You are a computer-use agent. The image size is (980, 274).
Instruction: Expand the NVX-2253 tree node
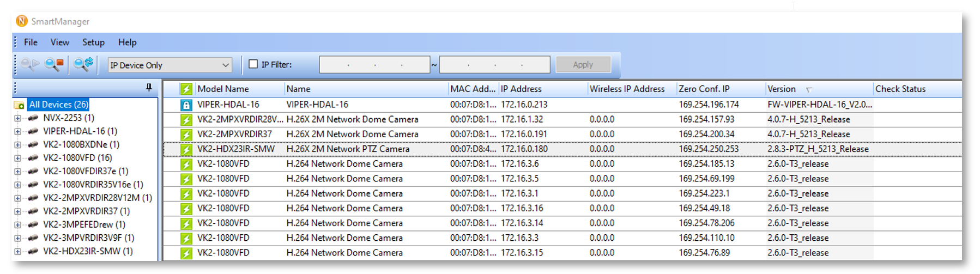pos(17,118)
